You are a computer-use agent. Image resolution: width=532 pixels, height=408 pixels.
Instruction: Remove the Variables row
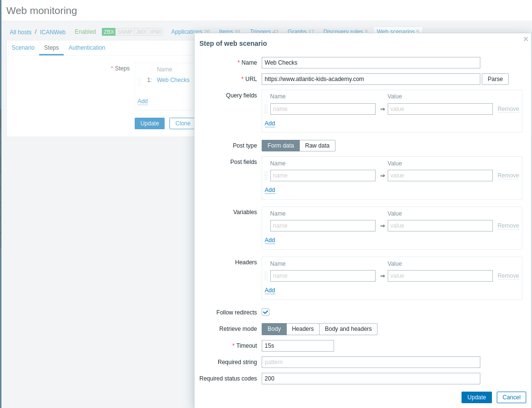[x=508, y=225]
